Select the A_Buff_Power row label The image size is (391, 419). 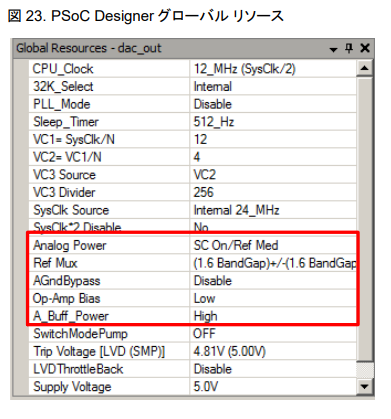pyautogui.click(x=71, y=316)
